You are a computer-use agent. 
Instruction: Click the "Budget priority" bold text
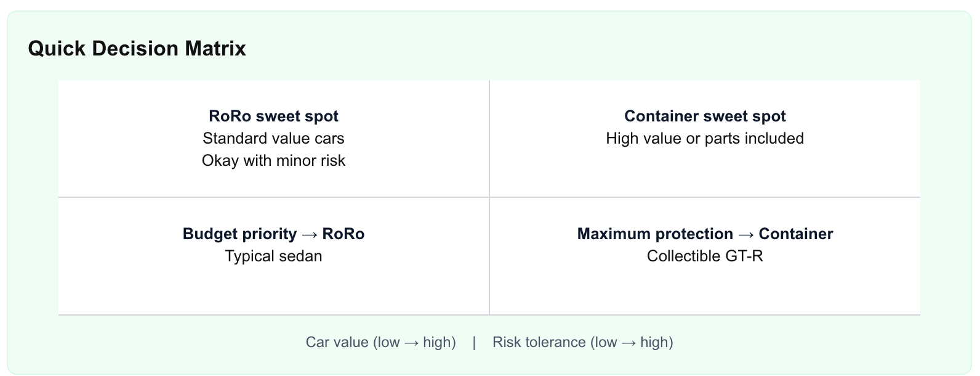[x=239, y=234]
